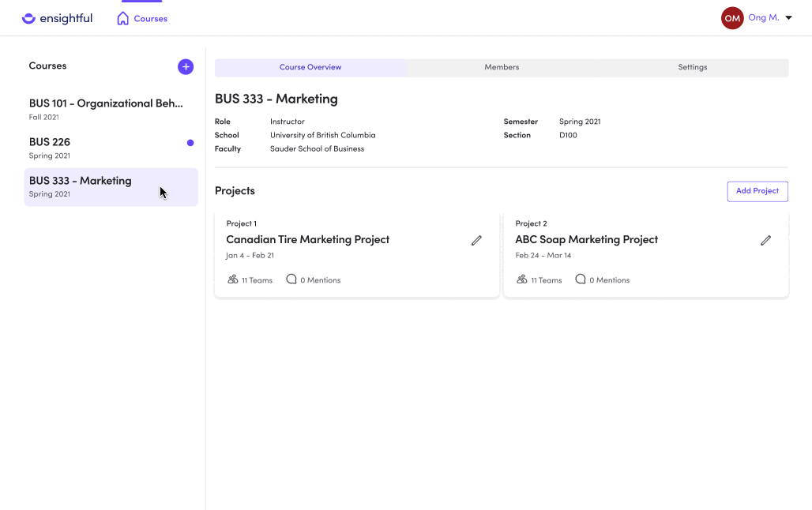
Task: Click the 'Section' field label
Action: tap(517, 135)
